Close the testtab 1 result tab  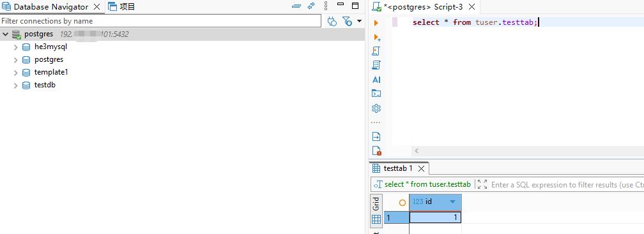[421, 168]
